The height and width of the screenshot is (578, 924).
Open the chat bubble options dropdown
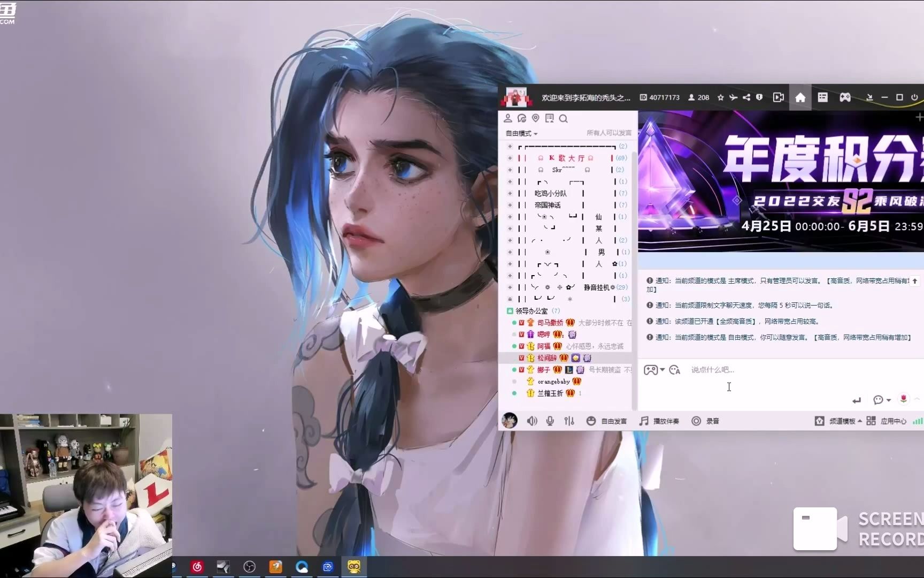click(x=882, y=400)
